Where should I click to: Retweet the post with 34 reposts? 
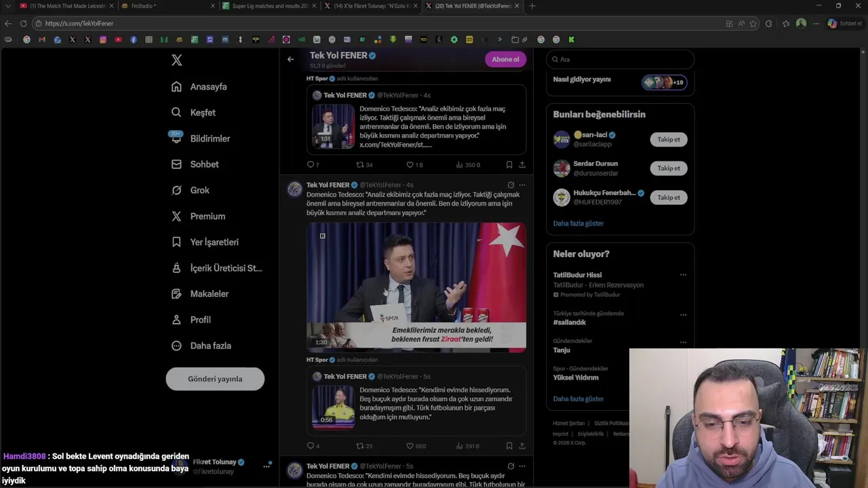point(364,165)
